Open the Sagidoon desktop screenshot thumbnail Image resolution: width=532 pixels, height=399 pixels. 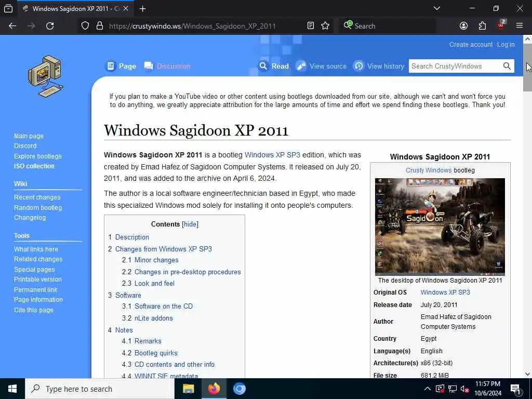tap(440, 227)
